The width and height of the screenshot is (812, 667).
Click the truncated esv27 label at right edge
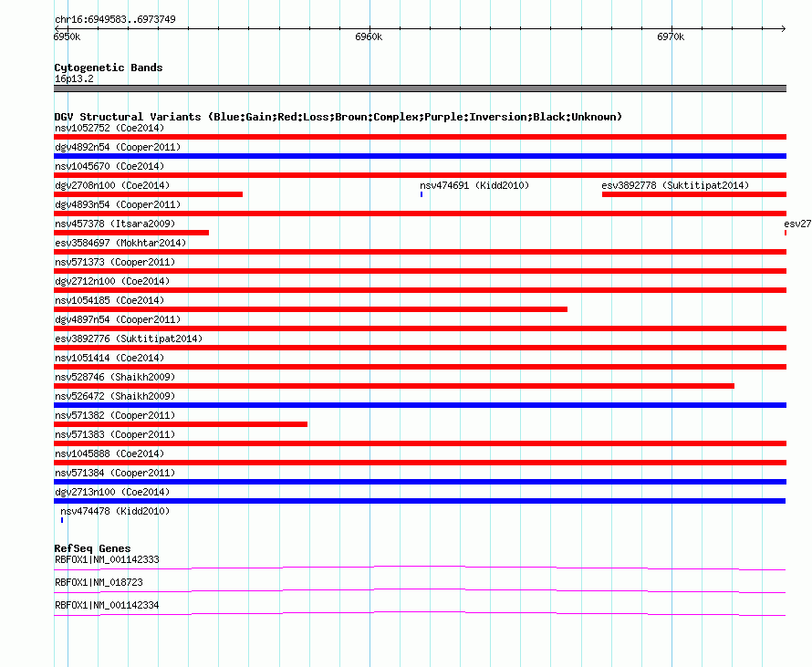[x=797, y=224]
